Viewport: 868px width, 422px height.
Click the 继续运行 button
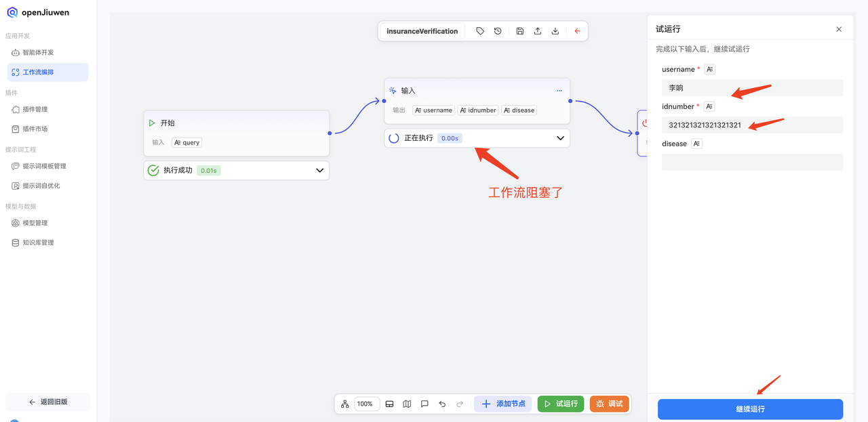click(749, 409)
